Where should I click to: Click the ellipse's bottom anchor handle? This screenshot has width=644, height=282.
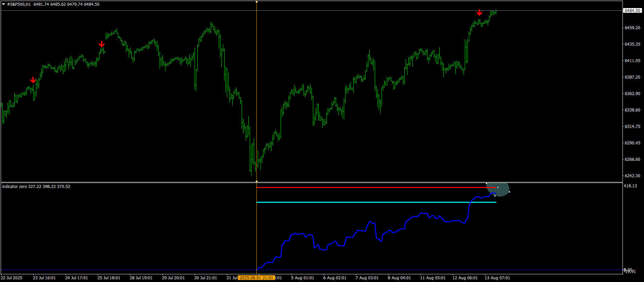click(x=495, y=196)
